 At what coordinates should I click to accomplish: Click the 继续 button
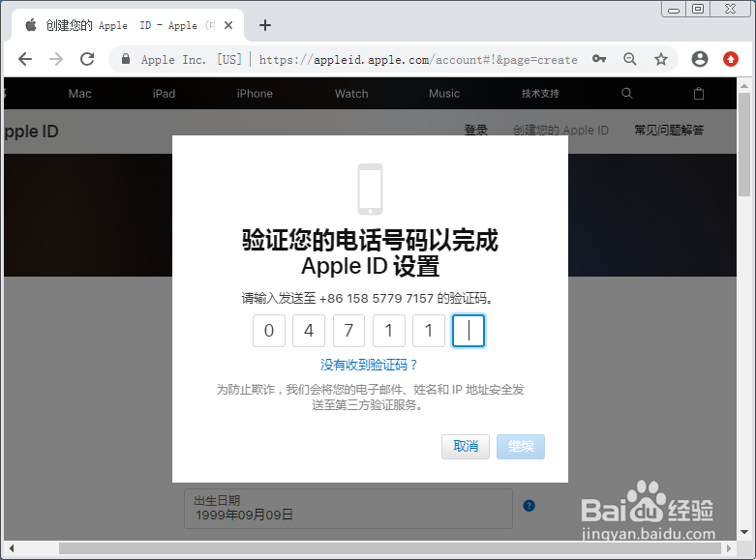pyautogui.click(x=521, y=446)
